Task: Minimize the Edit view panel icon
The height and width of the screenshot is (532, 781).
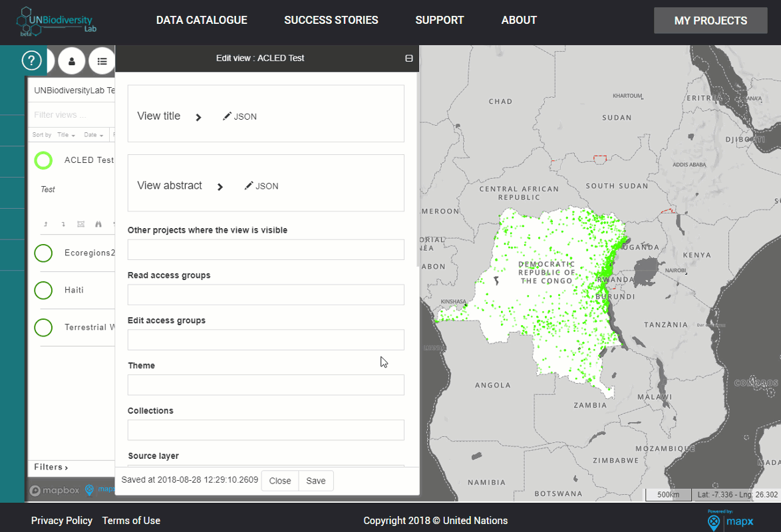Action: pyautogui.click(x=409, y=59)
